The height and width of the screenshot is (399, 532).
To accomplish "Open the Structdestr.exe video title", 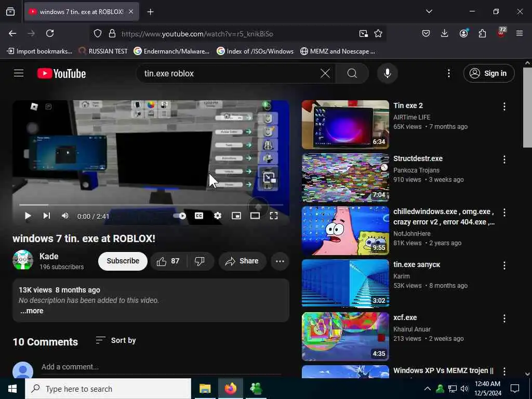I will pyautogui.click(x=418, y=158).
